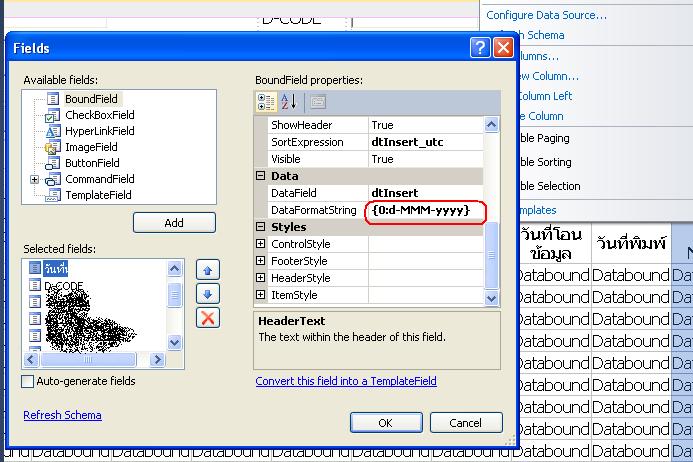This screenshot has height=462, width=693.
Task: Open the Fields dialog help button
Action: click(x=480, y=47)
